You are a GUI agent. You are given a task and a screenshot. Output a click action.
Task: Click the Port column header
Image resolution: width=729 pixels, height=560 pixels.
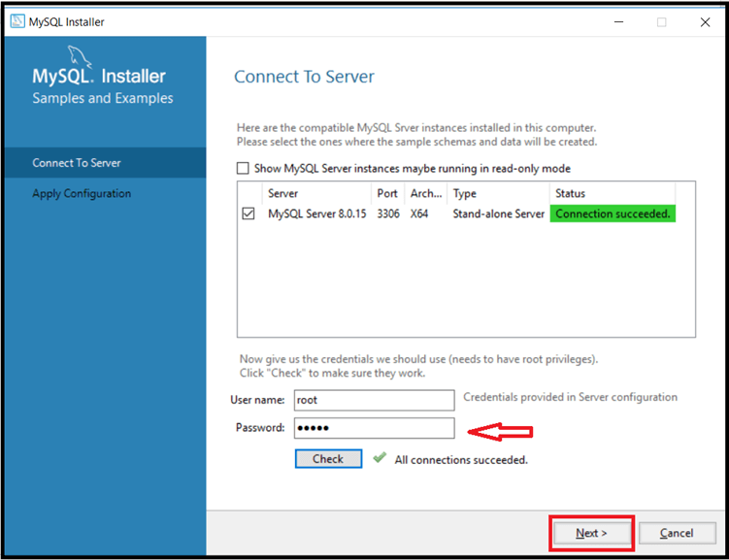[x=387, y=193]
